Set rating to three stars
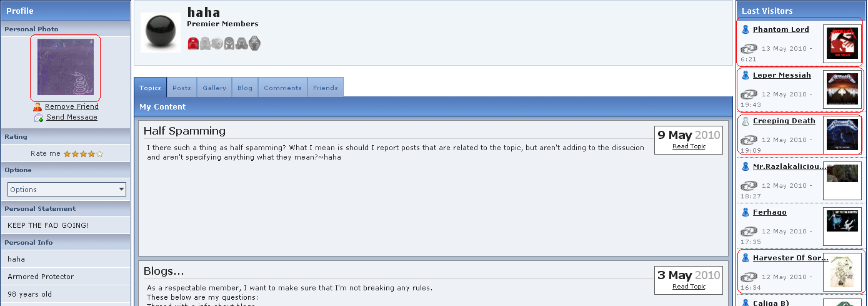The image size is (868, 306). [x=83, y=153]
